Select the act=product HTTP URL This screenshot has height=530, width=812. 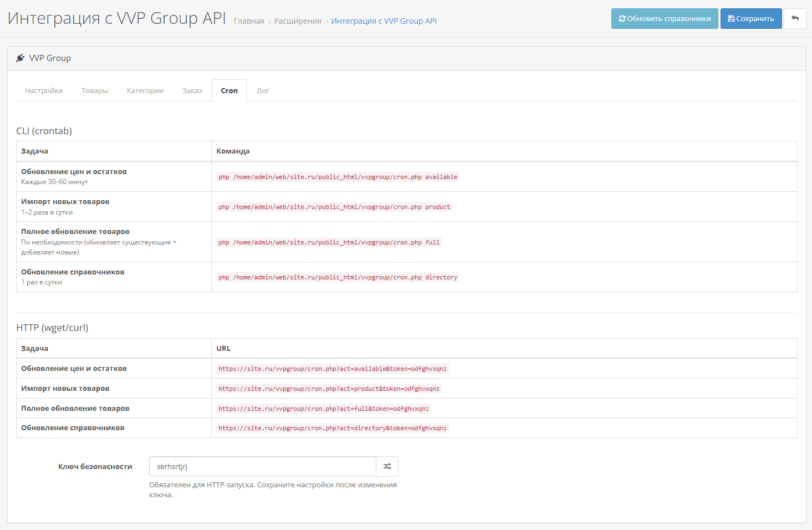coord(329,389)
